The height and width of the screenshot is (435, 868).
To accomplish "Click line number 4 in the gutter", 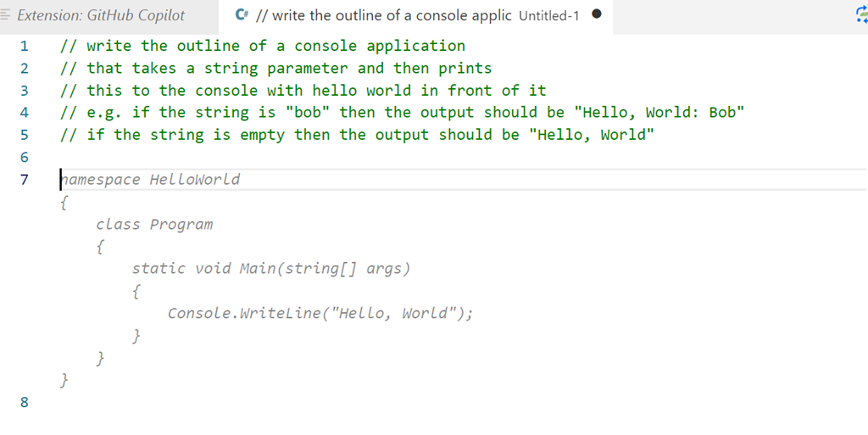I will coord(24,113).
